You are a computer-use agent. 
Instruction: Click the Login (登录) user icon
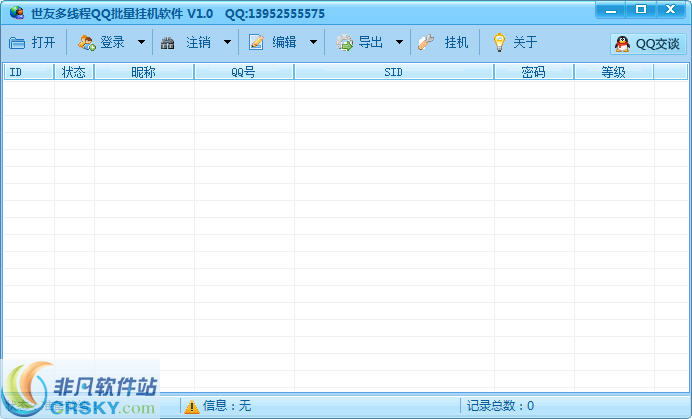[86, 43]
